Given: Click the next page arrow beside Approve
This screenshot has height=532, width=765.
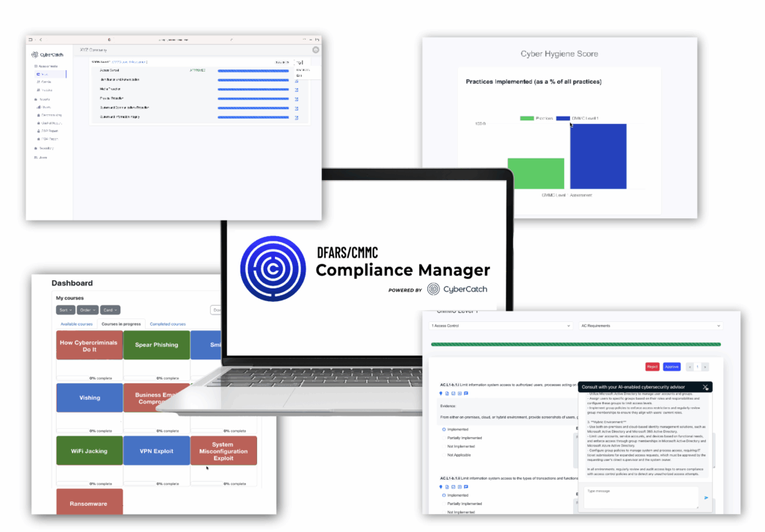Looking at the screenshot, I should [704, 367].
